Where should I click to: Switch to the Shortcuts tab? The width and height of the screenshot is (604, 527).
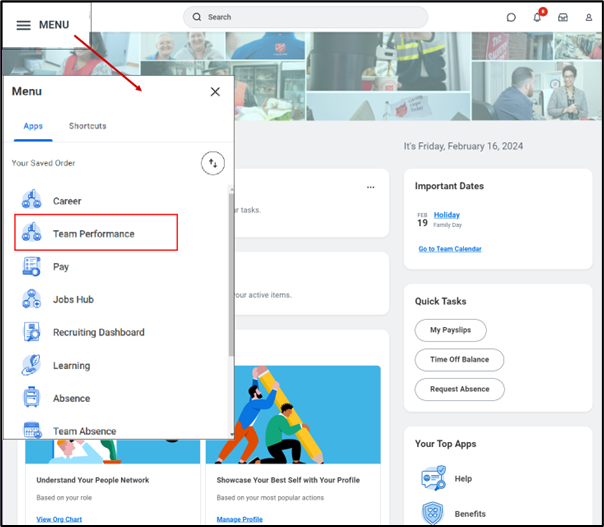[87, 126]
